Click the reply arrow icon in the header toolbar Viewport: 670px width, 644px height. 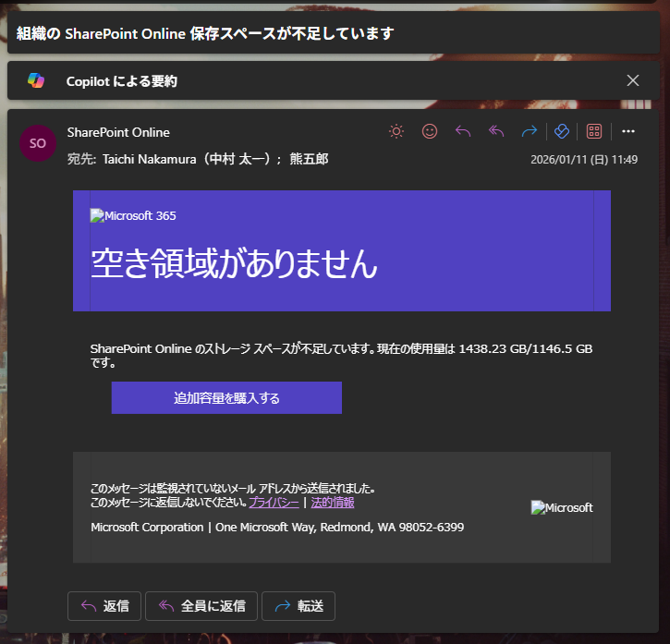tap(463, 131)
